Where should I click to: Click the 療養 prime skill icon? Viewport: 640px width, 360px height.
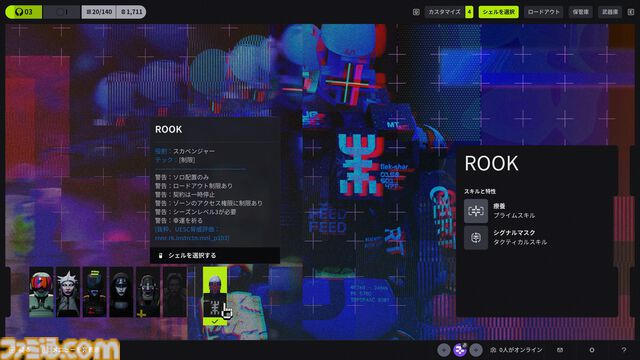[476, 211]
